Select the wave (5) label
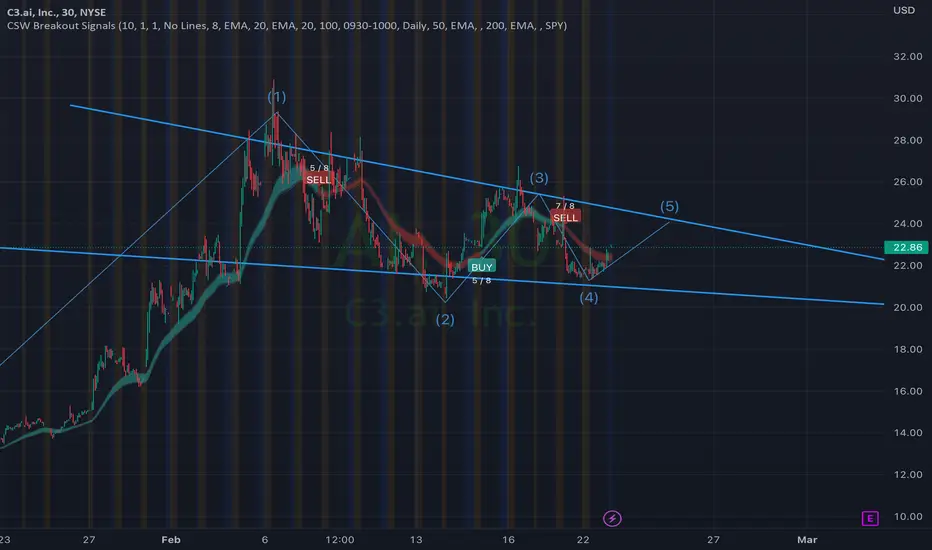 click(x=669, y=206)
